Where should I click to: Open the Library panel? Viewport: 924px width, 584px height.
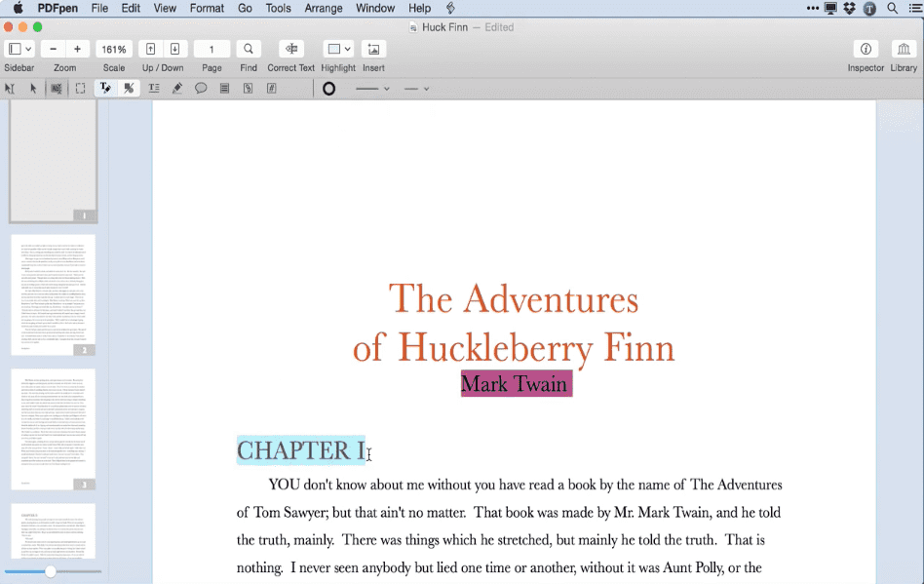(904, 49)
